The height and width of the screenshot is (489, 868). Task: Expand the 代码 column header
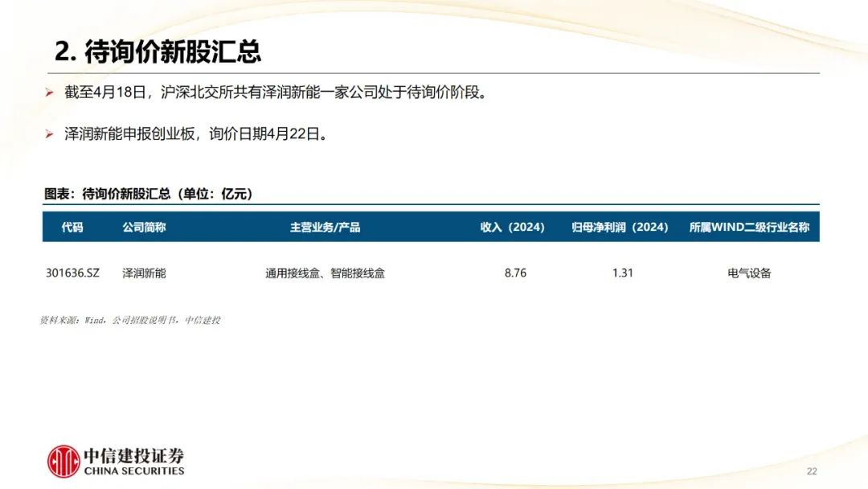click(73, 226)
